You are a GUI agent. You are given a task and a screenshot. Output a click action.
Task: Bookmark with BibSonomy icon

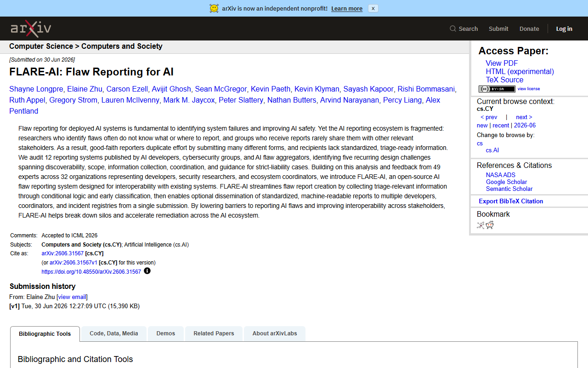pos(481,225)
